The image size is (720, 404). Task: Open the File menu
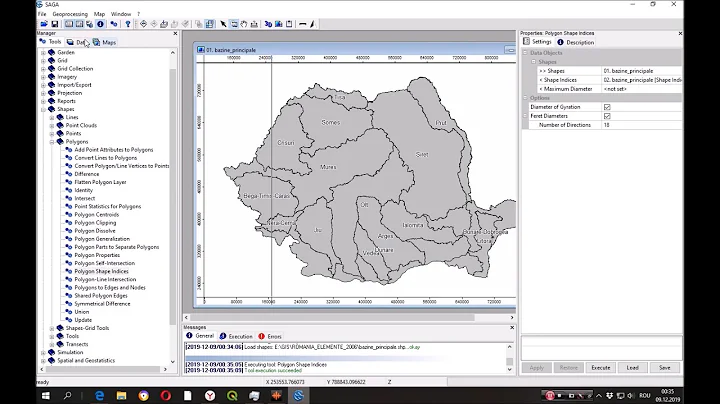[42, 14]
